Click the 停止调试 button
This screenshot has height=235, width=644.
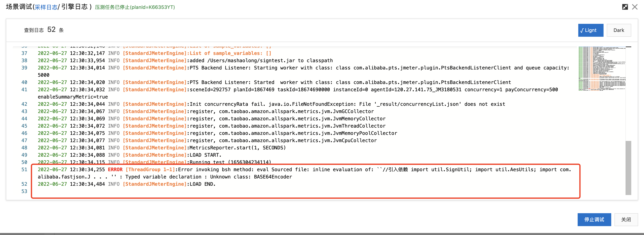pyautogui.click(x=594, y=219)
